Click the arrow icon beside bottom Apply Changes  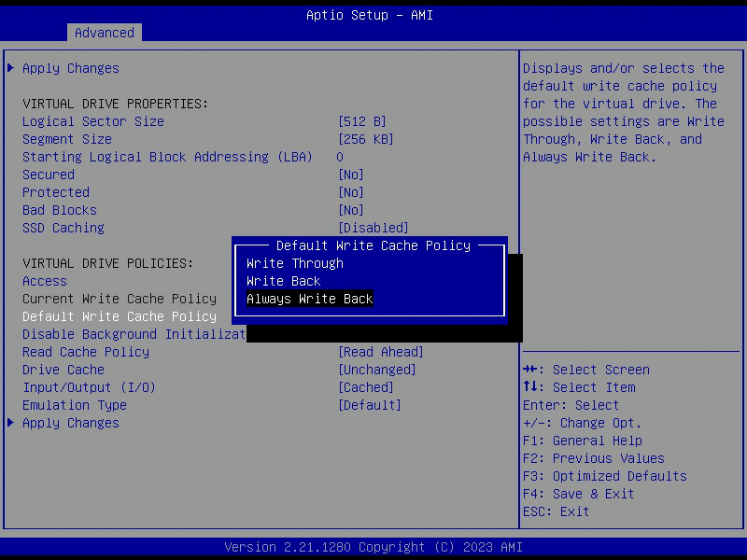pyautogui.click(x=11, y=423)
